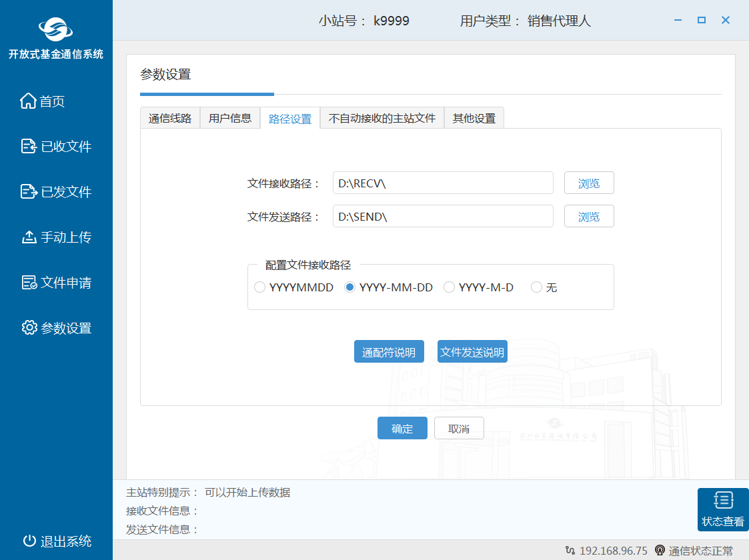Open the 首页 home icon in sidebar
Image resolution: width=749 pixels, height=560 pixels.
click(x=28, y=101)
